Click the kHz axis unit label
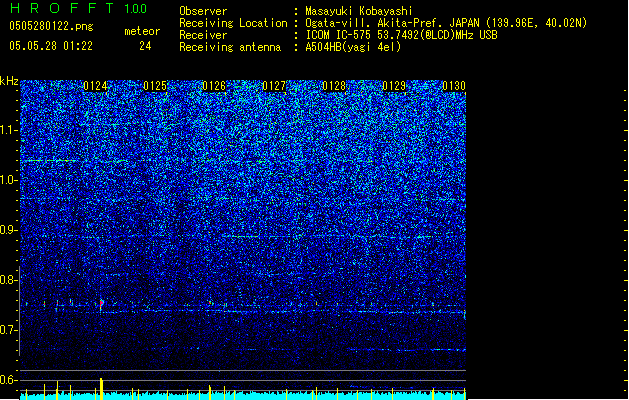 coord(9,81)
